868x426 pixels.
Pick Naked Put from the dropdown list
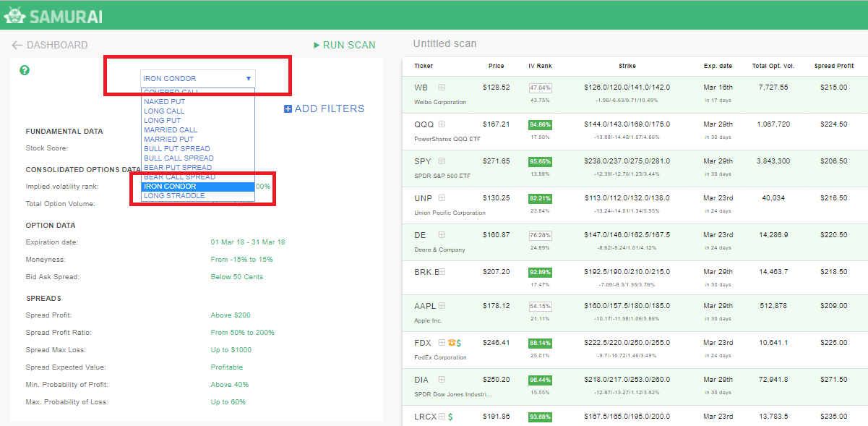164,102
